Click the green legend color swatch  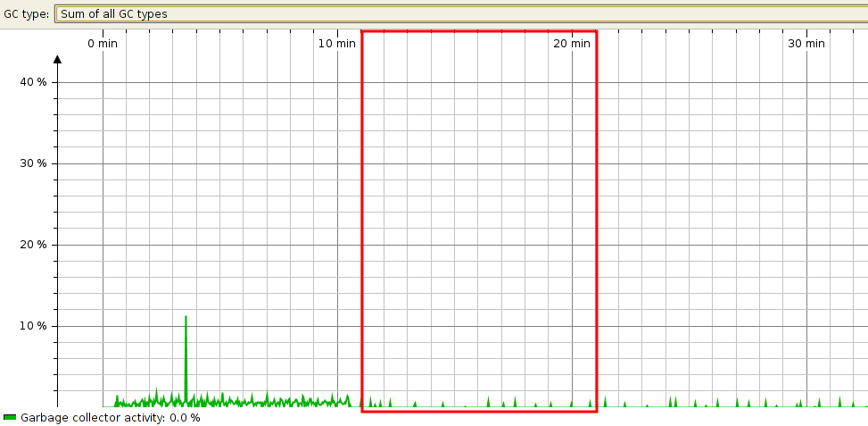point(9,417)
